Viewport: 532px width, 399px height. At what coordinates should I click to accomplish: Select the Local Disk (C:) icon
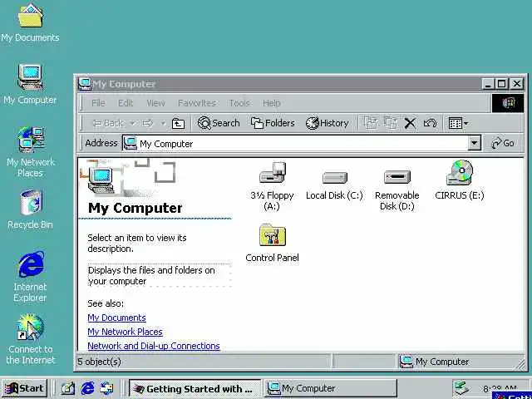334,177
